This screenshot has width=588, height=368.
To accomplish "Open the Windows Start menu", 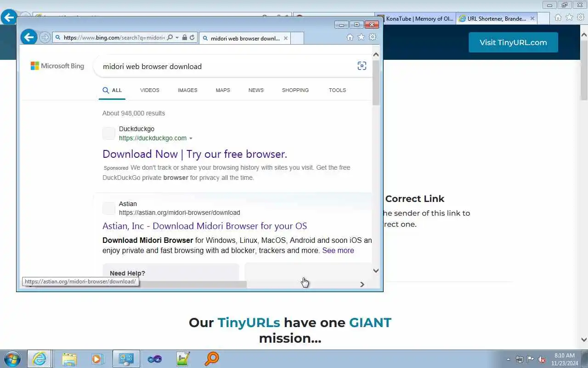I will click(12, 359).
